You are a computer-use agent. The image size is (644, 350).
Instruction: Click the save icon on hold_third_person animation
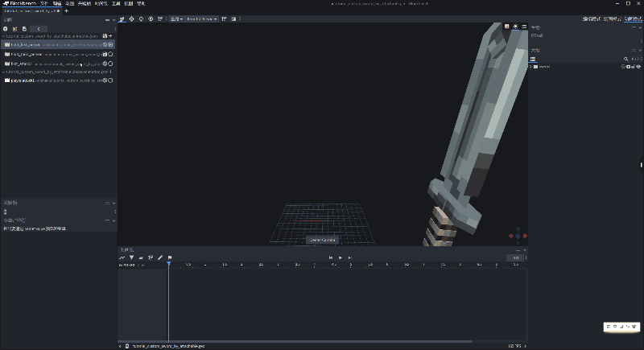105,54
